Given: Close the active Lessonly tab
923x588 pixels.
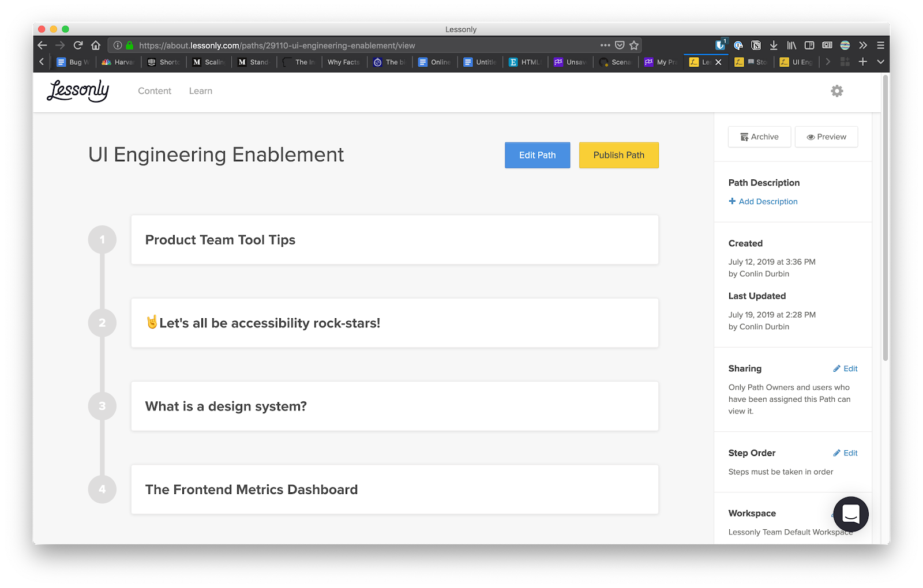Looking at the screenshot, I should (x=718, y=62).
